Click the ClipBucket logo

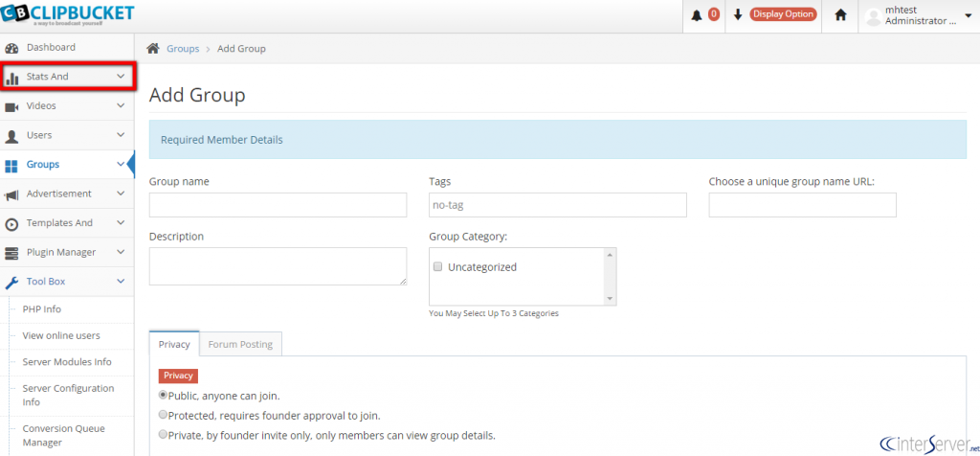point(68,14)
